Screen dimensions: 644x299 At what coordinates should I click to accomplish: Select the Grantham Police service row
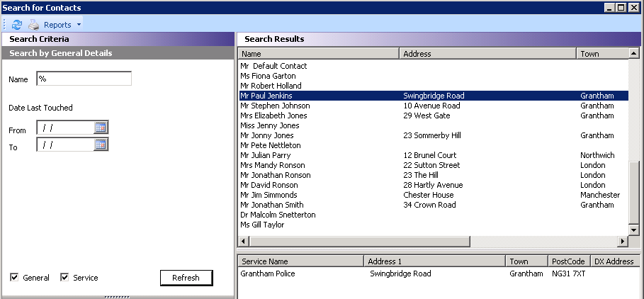(x=439, y=273)
